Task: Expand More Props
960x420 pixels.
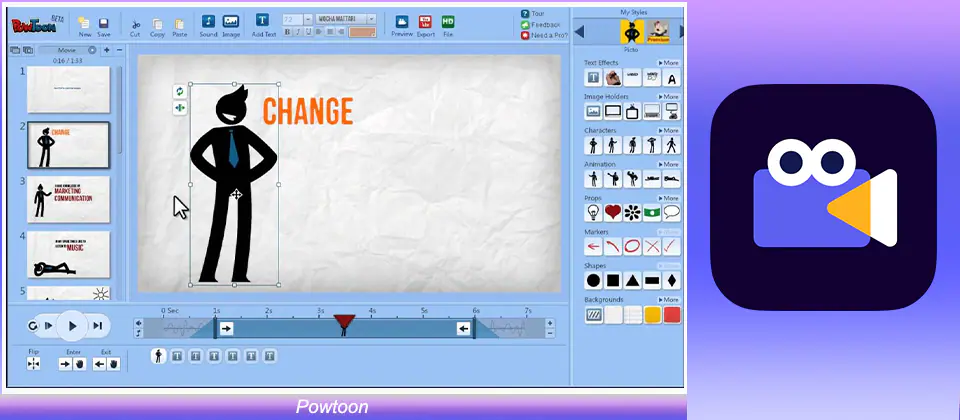Action: tap(669, 198)
